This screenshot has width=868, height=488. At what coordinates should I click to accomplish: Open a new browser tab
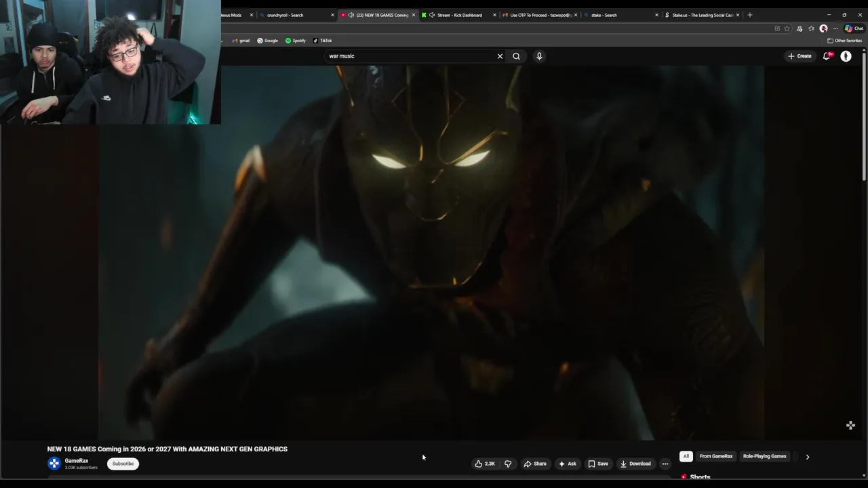pyautogui.click(x=749, y=15)
